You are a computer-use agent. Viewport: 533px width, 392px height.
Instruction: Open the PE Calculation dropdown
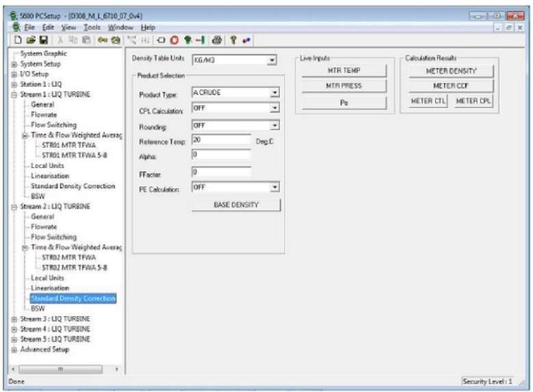click(274, 187)
